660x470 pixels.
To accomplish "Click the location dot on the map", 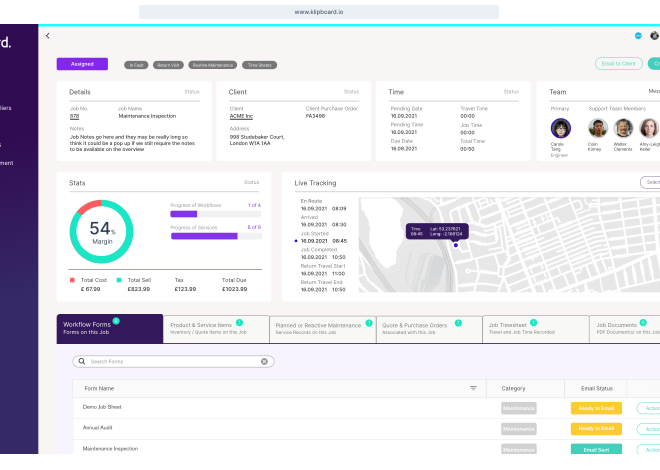I will coord(456,245).
